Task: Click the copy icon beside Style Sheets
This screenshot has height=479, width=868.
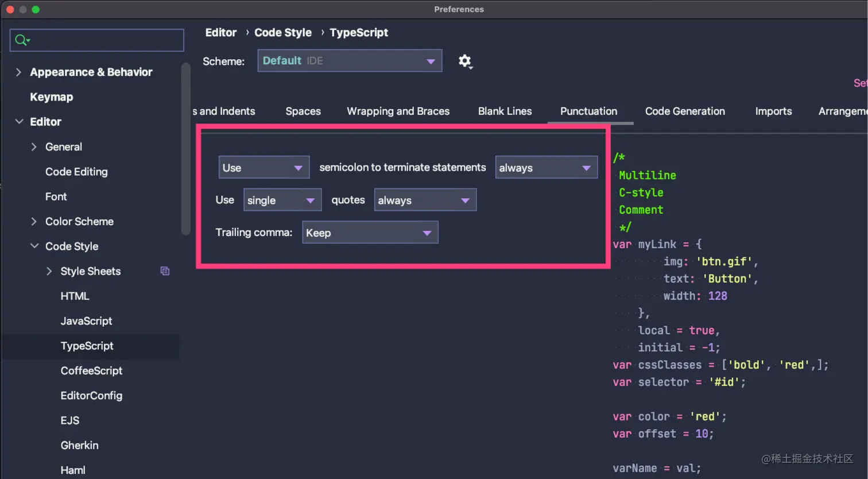Action: click(165, 271)
